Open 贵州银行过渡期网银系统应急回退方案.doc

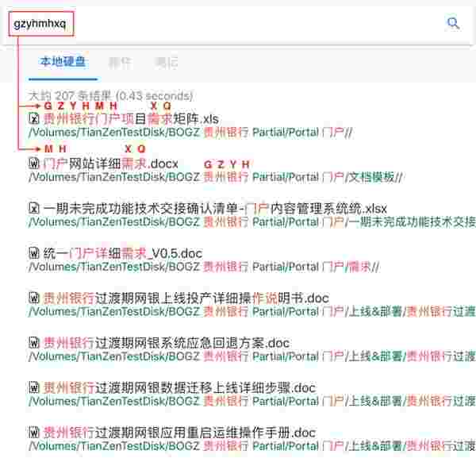[x=167, y=343]
